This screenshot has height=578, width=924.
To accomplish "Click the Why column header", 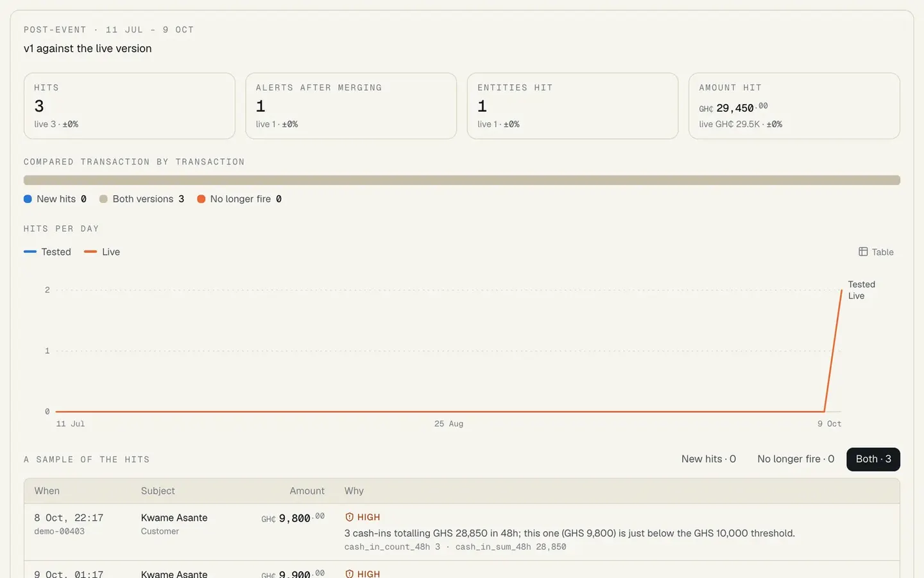I will coord(354,491).
